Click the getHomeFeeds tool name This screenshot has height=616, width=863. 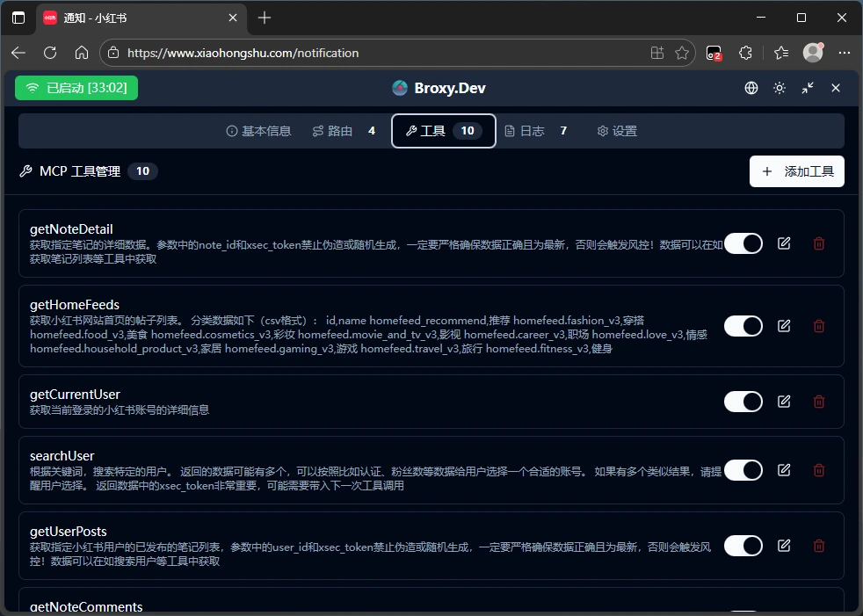75,304
